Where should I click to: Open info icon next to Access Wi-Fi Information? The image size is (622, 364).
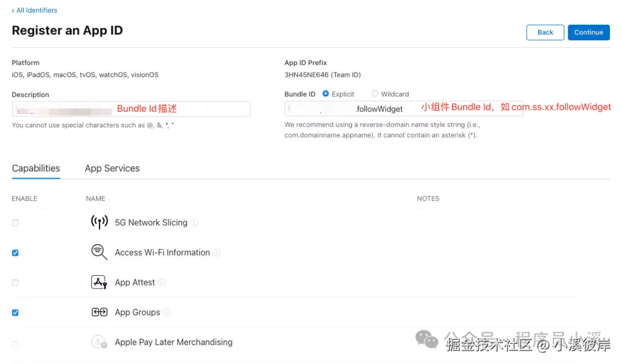click(217, 253)
